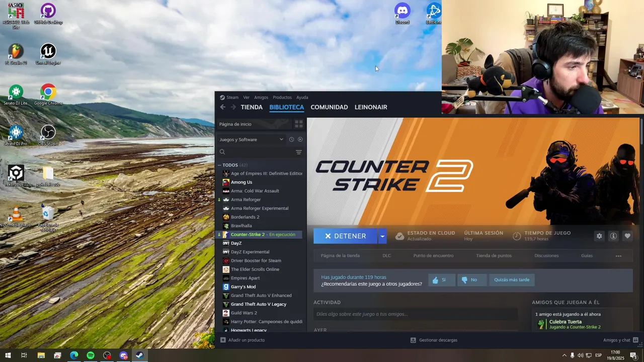
Task: Open GitHub Desktop shortcut
Action: tap(48, 14)
